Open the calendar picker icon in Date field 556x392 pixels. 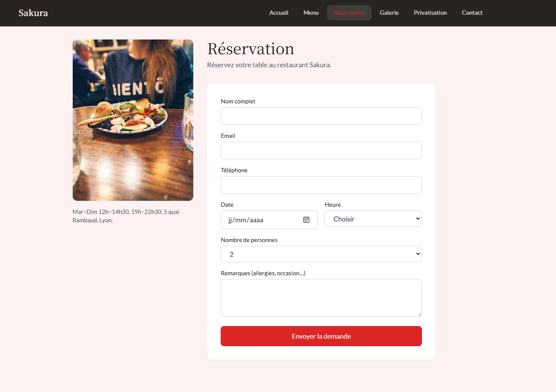[306, 220]
